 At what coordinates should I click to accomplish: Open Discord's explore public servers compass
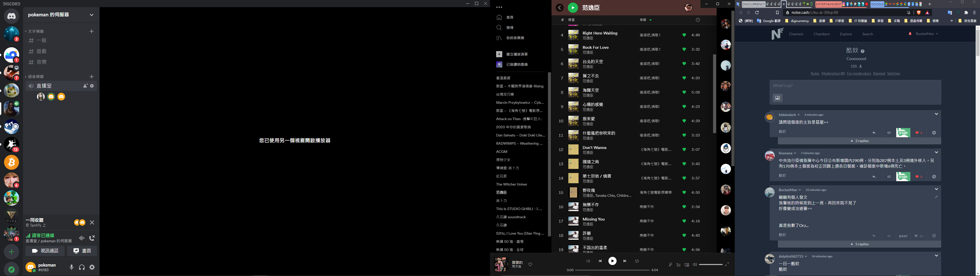tap(11, 269)
